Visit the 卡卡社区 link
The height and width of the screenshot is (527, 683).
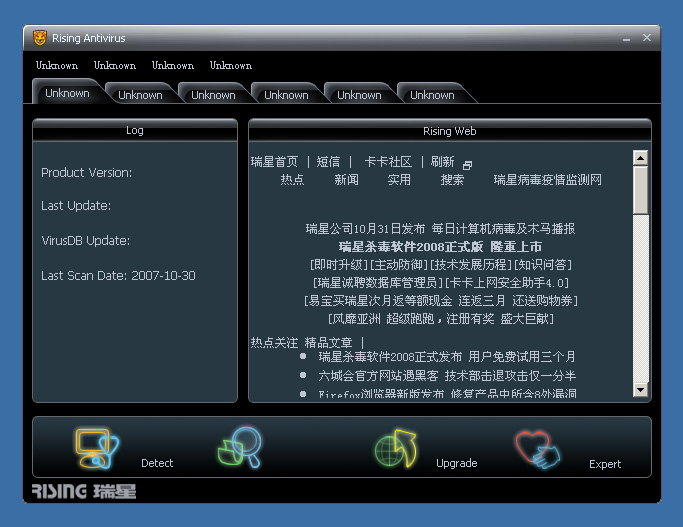pyautogui.click(x=388, y=162)
